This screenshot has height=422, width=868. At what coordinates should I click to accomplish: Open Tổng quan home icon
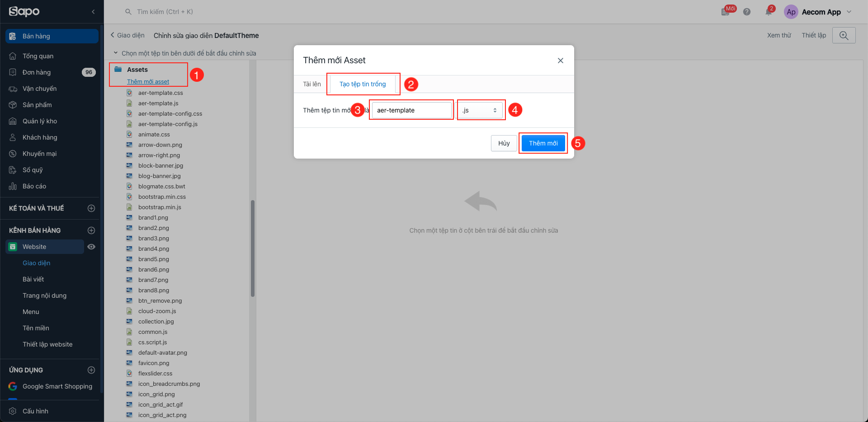[x=13, y=56]
